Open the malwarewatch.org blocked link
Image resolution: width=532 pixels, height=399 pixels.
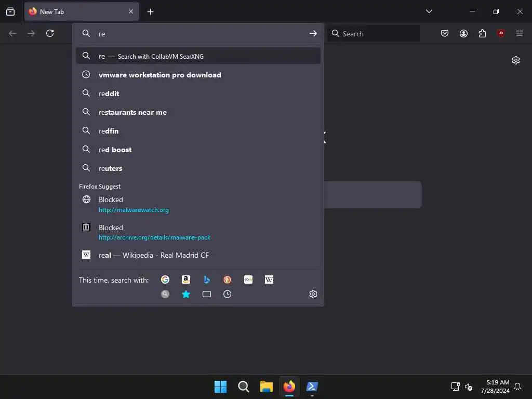click(x=198, y=204)
